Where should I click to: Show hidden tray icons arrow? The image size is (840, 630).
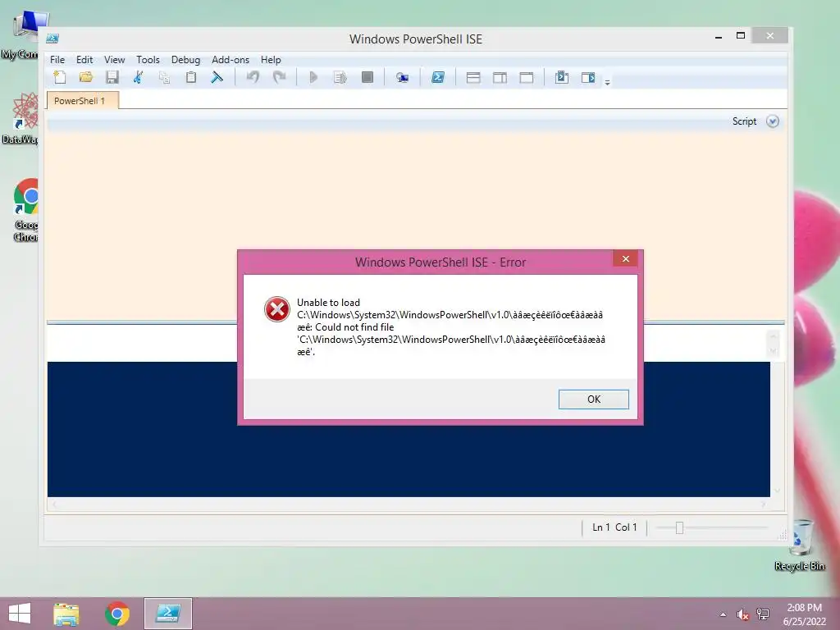[724, 614]
